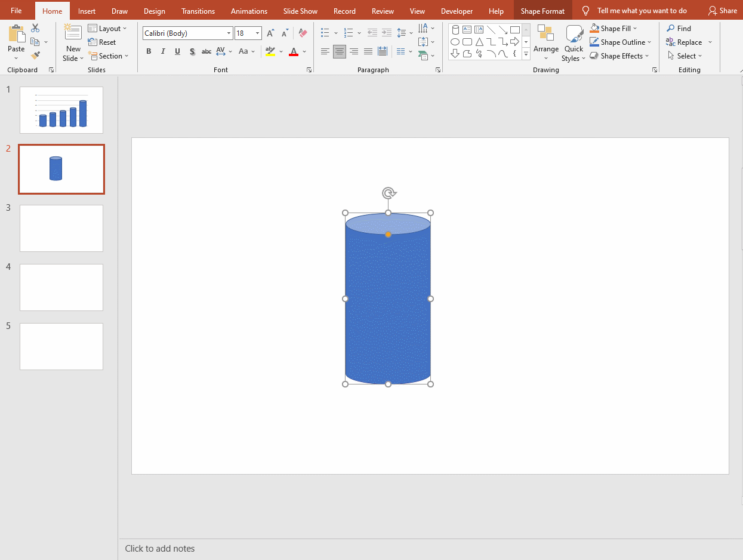
Task: Toggle Italic formatting
Action: click(163, 51)
